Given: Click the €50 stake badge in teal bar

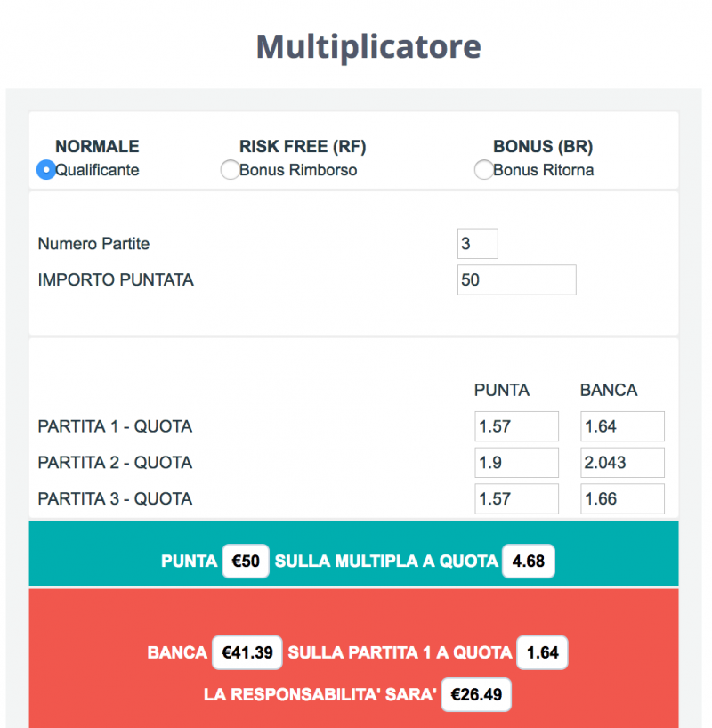Looking at the screenshot, I should click(246, 562).
